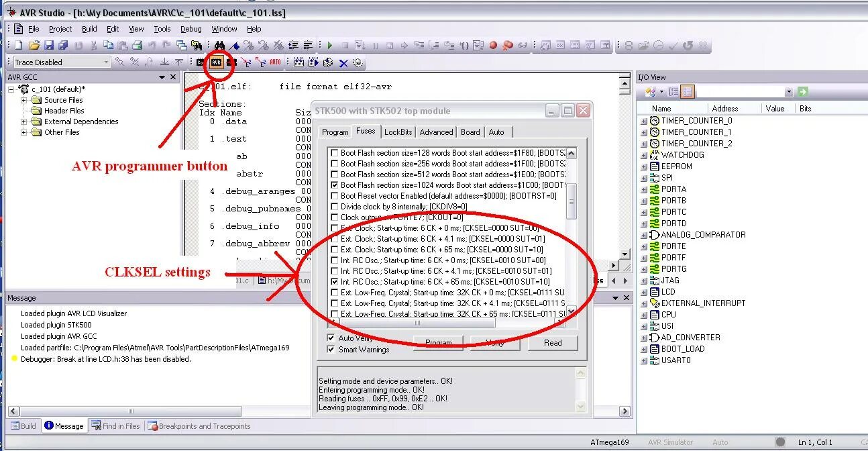Click the Window cascade icon in the toolbar
Screen dimensions: 868x451
181,46
